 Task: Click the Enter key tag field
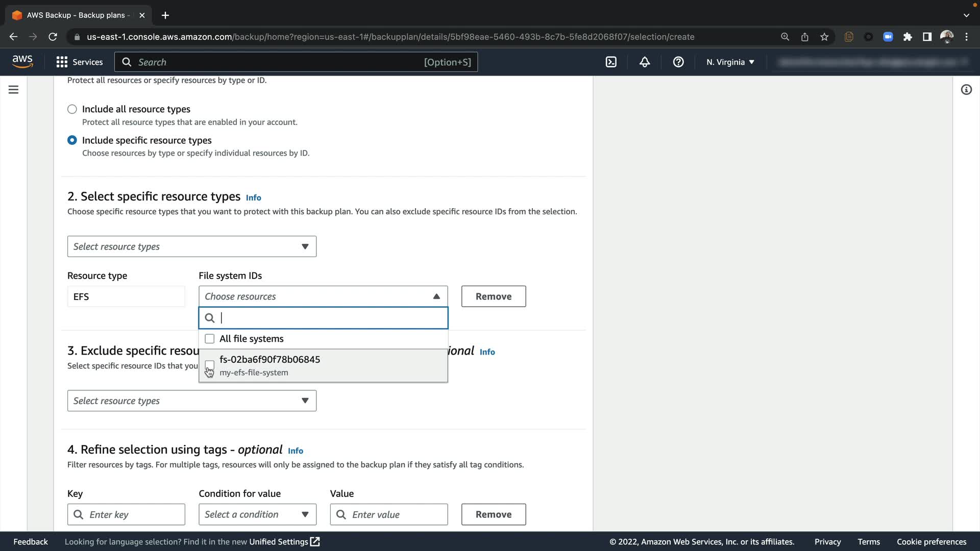tap(126, 514)
